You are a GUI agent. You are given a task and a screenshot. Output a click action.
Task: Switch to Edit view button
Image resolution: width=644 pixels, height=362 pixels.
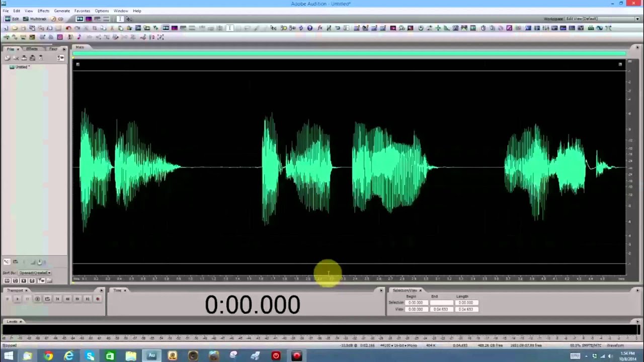pos(13,19)
